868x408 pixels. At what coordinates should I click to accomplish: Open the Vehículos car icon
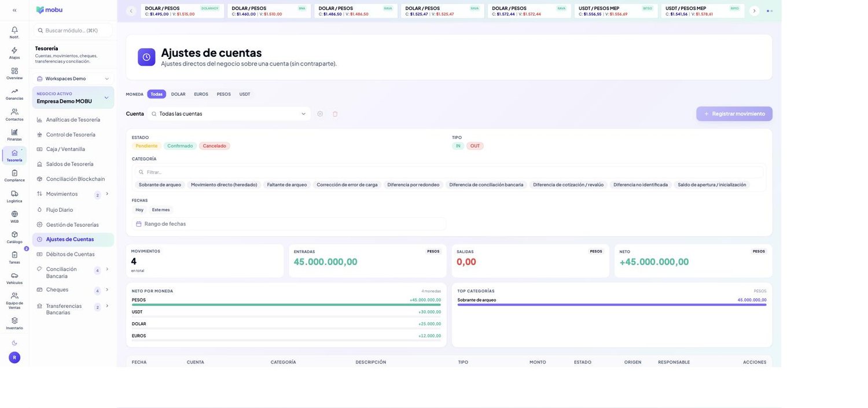pos(14,275)
